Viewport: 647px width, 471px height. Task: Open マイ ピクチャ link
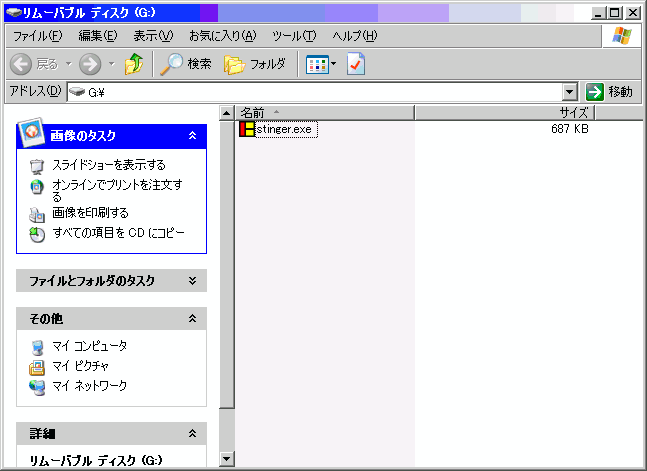(80, 366)
